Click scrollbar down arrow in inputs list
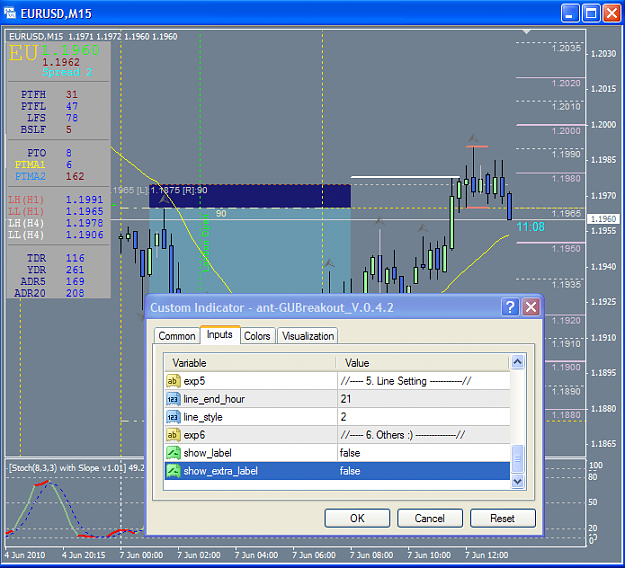625x568 pixels. pos(517,482)
